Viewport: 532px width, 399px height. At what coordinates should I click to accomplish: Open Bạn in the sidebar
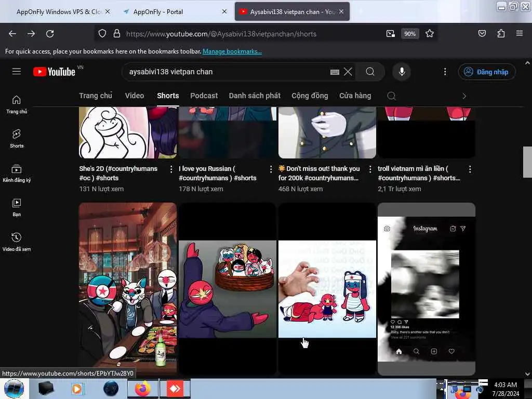coord(17,208)
